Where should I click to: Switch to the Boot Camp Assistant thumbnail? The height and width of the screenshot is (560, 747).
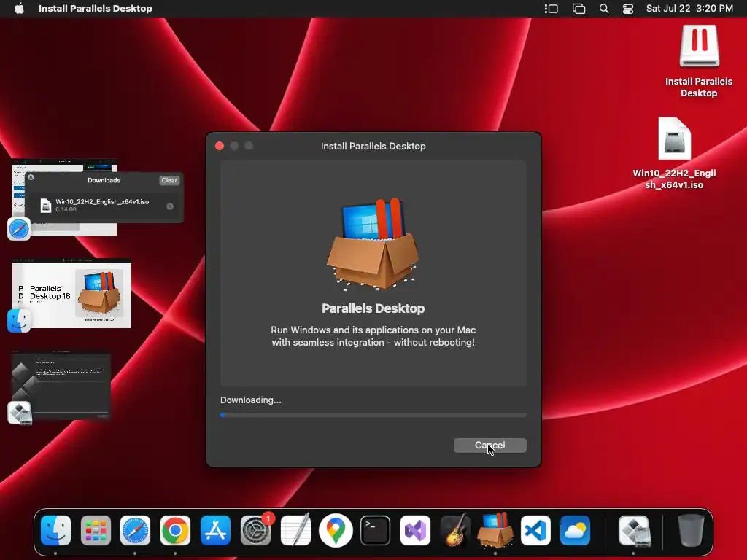[x=61, y=386]
